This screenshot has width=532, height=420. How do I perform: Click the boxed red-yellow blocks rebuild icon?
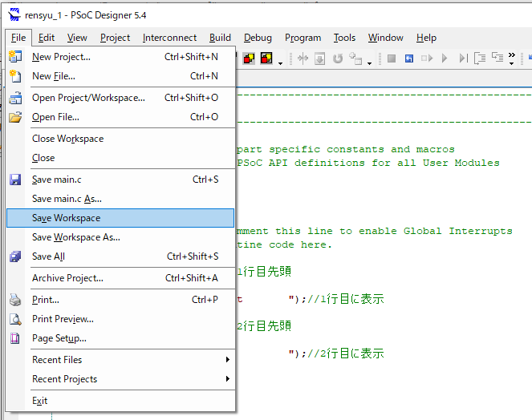(266, 59)
